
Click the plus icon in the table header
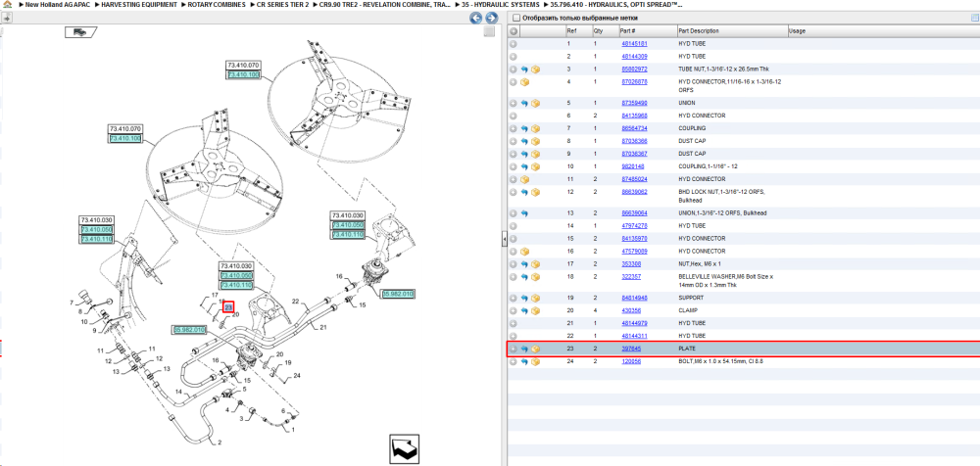coord(514,30)
